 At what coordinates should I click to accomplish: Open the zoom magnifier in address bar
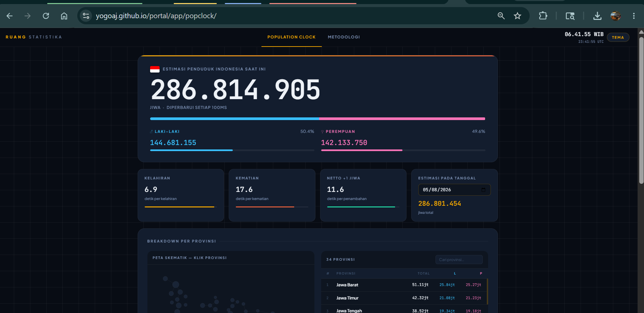click(x=501, y=16)
